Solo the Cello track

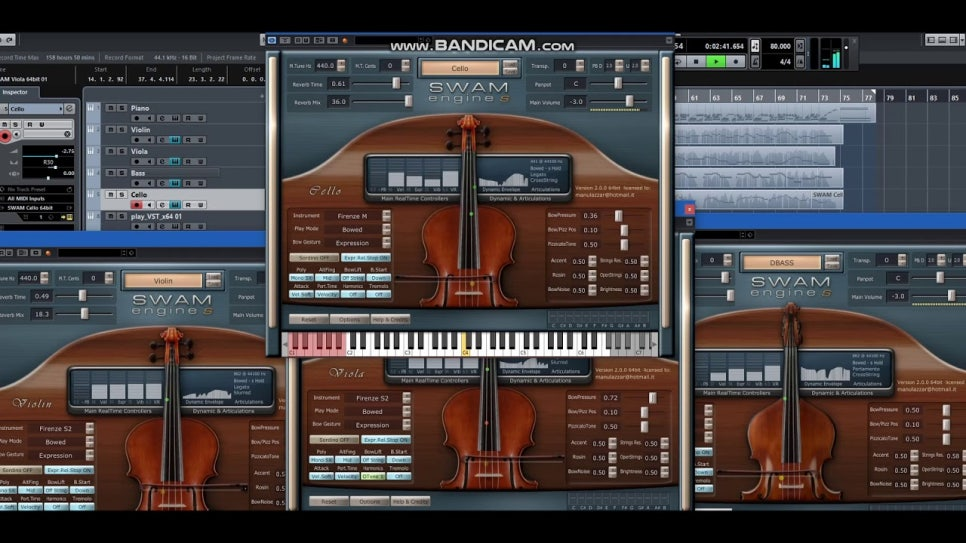121,194
